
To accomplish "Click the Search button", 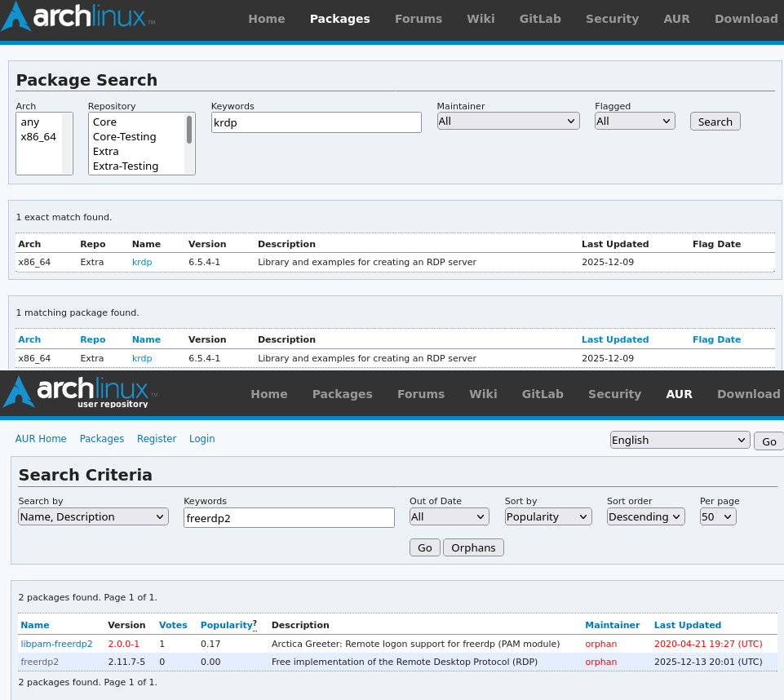I will click(715, 122).
